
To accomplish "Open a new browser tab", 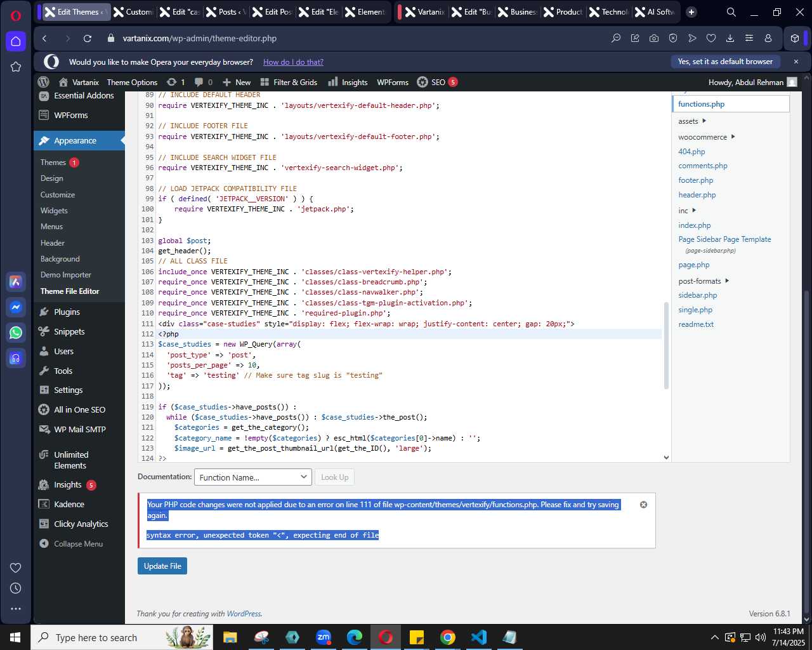I will pyautogui.click(x=691, y=12).
